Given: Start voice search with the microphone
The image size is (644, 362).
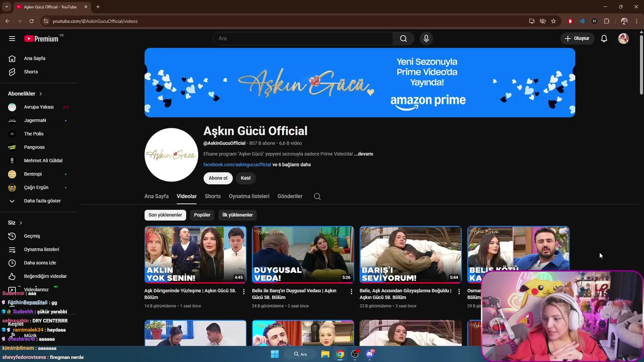Looking at the screenshot, I should [x=426, y=39].
